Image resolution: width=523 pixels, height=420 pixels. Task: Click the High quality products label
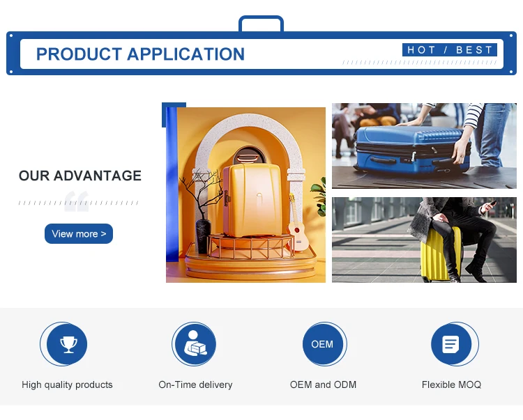tap(67, 384)
